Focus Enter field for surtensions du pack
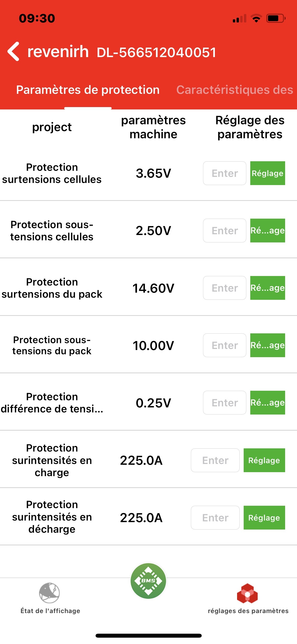Viewport: 297px width, 644px height. coord(225,288)
